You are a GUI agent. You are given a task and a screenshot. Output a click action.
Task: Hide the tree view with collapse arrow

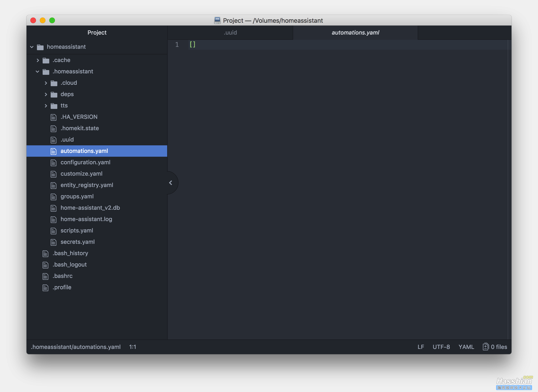coord(171,183)
